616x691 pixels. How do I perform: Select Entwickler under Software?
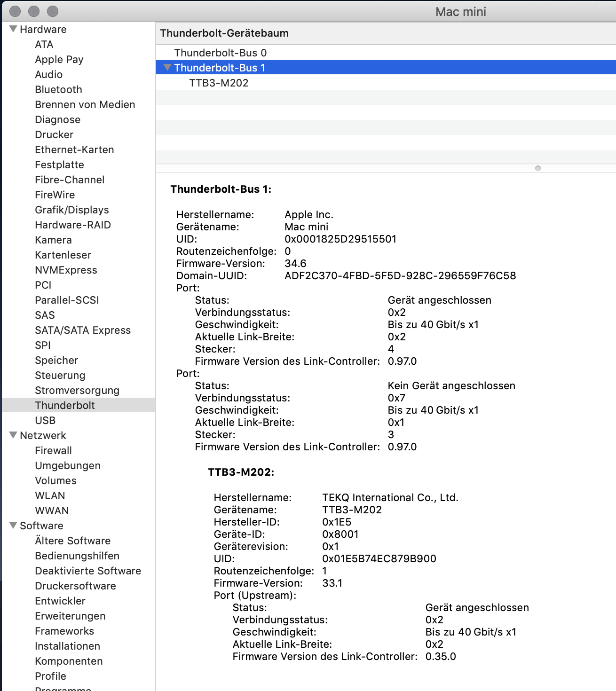60,601
